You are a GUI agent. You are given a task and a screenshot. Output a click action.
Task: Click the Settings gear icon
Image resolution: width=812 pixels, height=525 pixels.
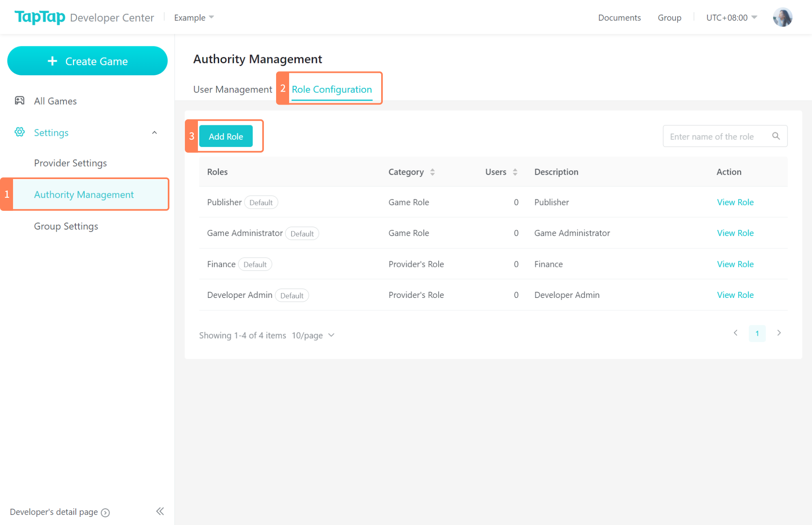(x=20, y=132)
